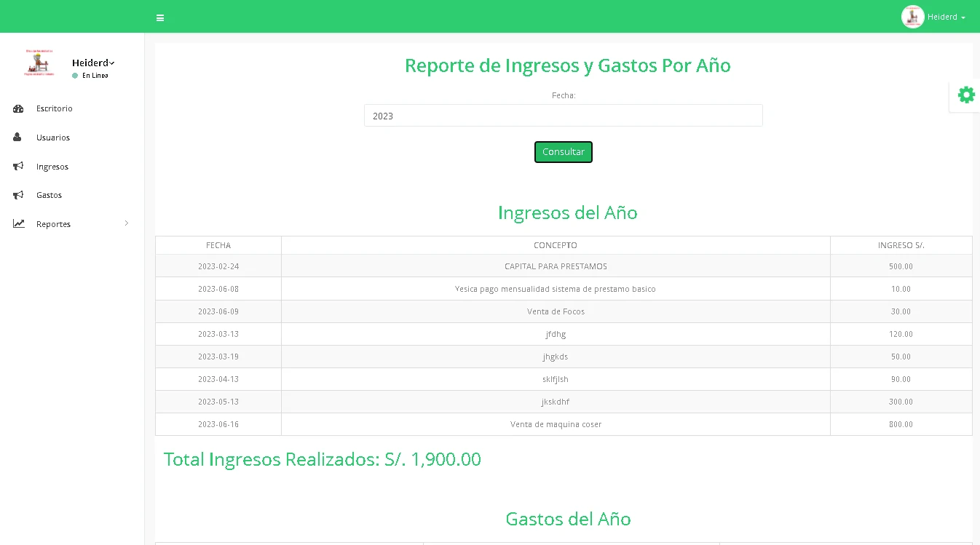This screenshot has height=545, width=980.
Task: Click the site logo above the sidebar
Action: coord(39,63)
